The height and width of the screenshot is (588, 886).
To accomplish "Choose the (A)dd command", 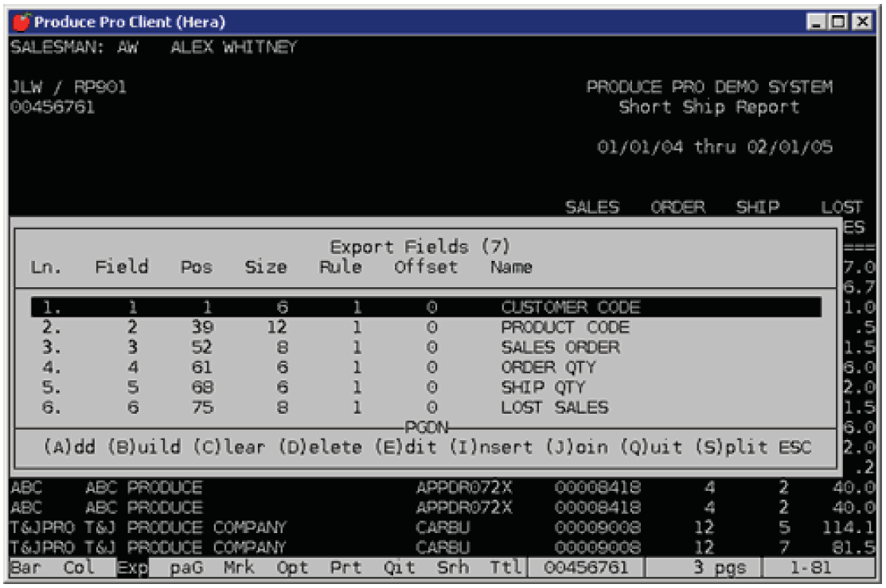I will pyautogui.click(x=69, y=447).
